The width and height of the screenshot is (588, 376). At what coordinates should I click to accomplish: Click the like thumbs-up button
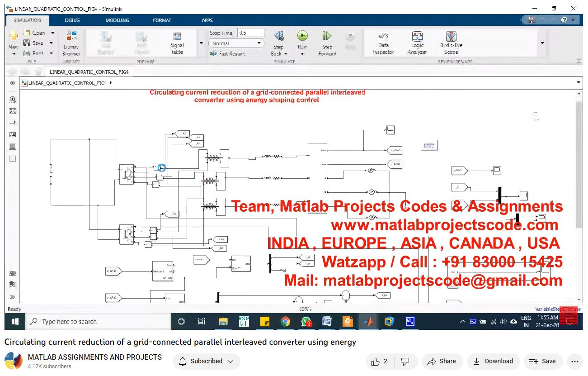pyautogui.click(x=379, y=361)
